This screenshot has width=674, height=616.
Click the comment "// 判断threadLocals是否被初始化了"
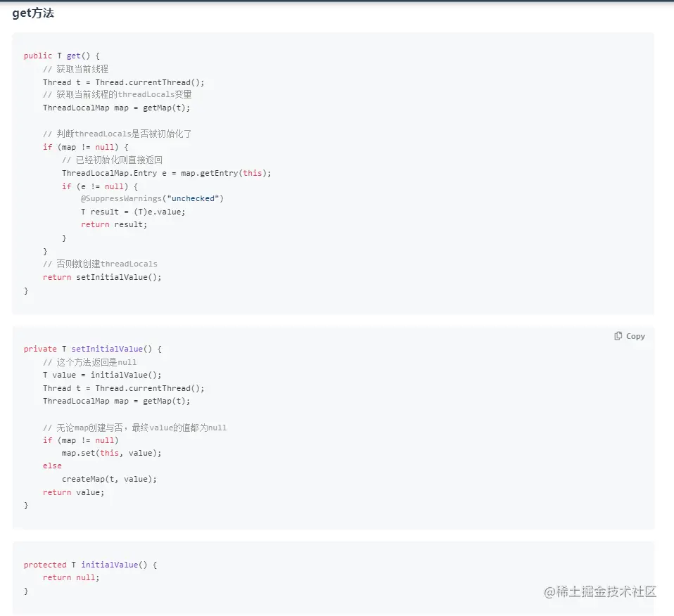117,134
